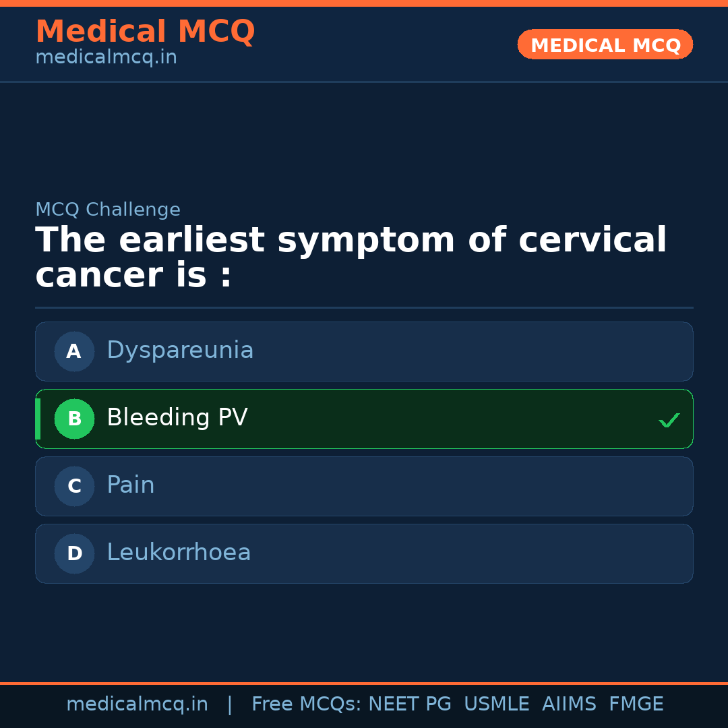Click the green checkmark on Bleeding PV
This screenshot has width=728, height=728.
669,421
